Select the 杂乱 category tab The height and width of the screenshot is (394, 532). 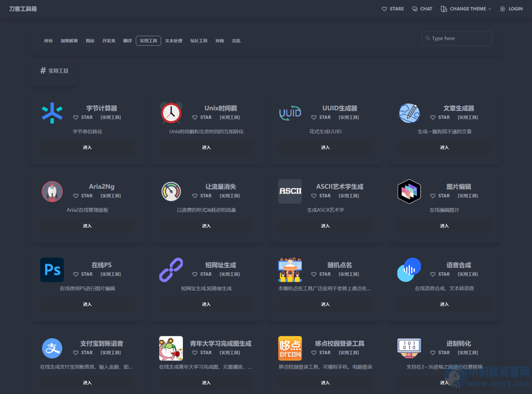click(236, 41)
